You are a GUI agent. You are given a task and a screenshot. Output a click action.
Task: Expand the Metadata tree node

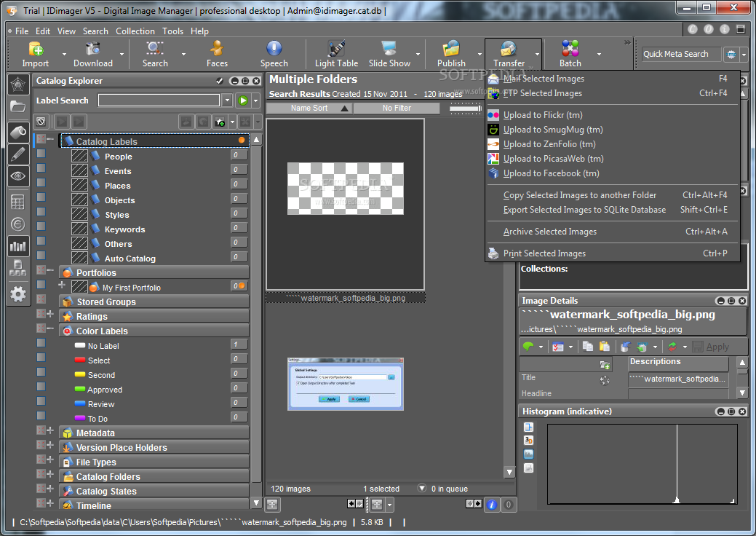pos(50,430)
